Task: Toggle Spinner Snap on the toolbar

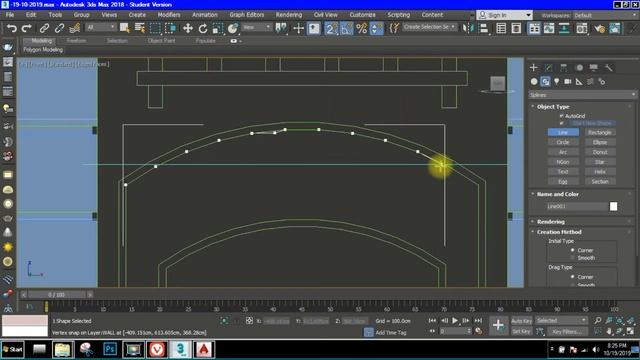Action: 377,28
